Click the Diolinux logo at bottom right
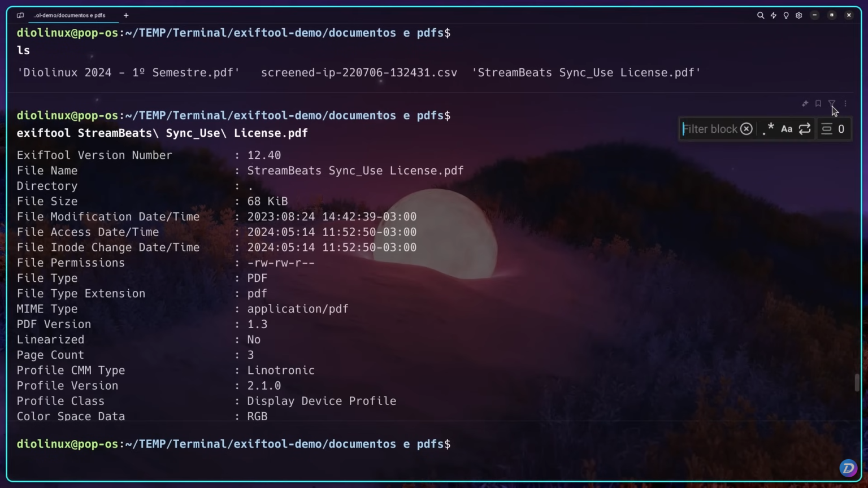Screen dimensions: 868x488 click(848, 468)
